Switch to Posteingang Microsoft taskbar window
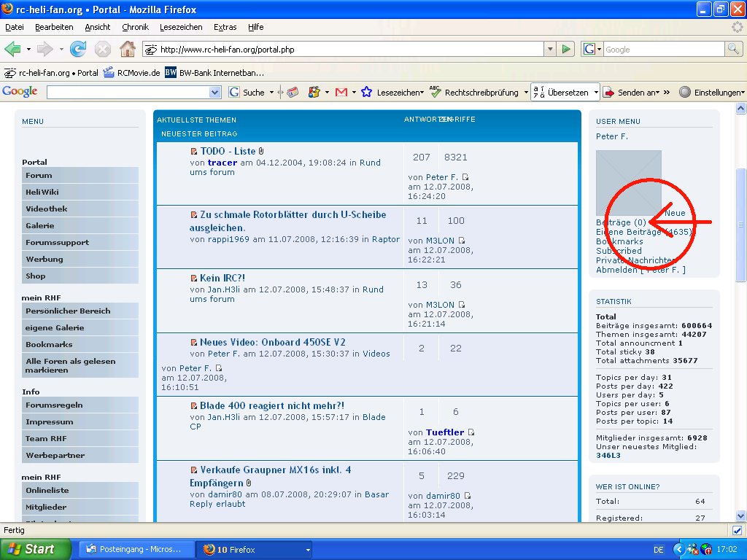This screenshot has width=747, height=560. tap(136, 550)
